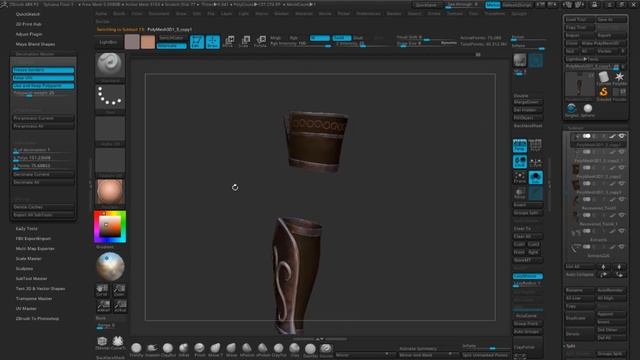Adjust % of decimation slider
The width and height of the screenshot is (640, 360).
43,150
